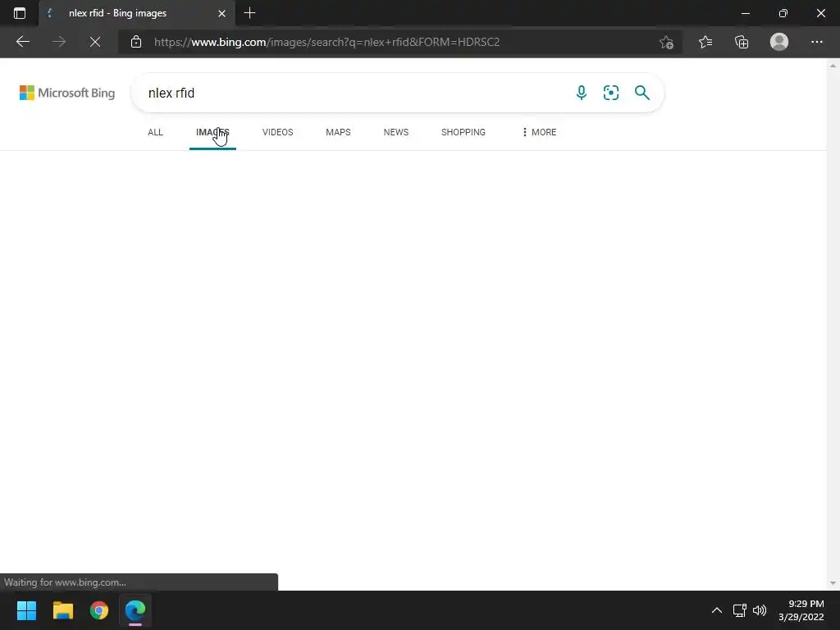Restore down the Edge window
The height and width of the screenshot is (630, 840).
783,13
